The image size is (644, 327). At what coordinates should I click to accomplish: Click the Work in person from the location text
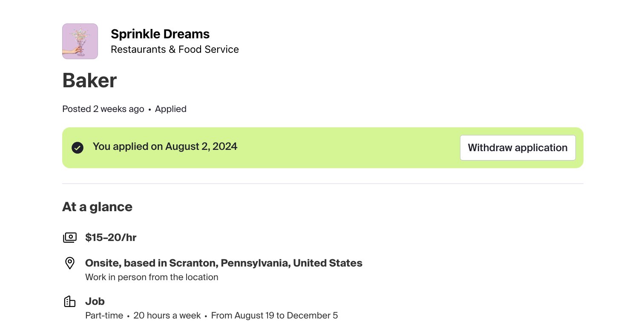[x=152, y=277]
